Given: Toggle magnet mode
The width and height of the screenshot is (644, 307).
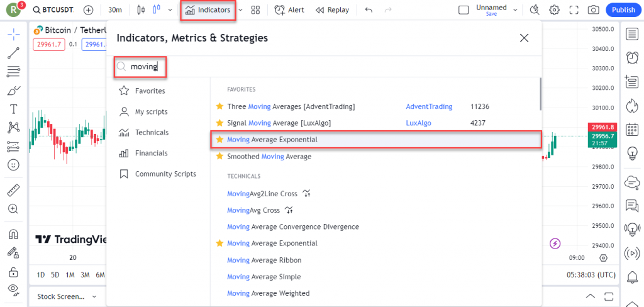Looking at the screenshot, I should pos(14,234).
